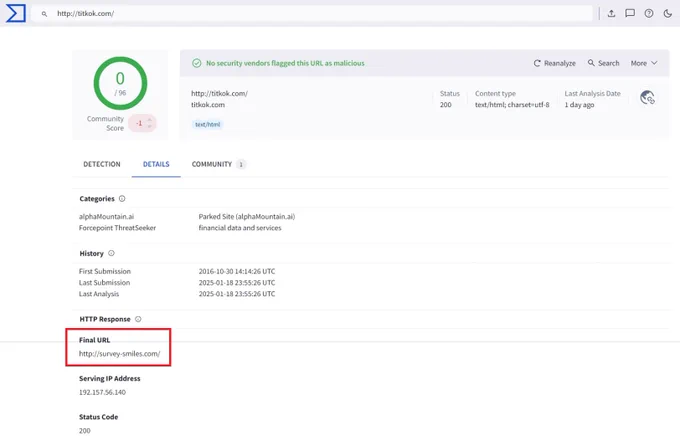Image resolution: width=680 pixels, height=446 pixels.
Task: Switch to the DETECTION tab
Action: 102,164
